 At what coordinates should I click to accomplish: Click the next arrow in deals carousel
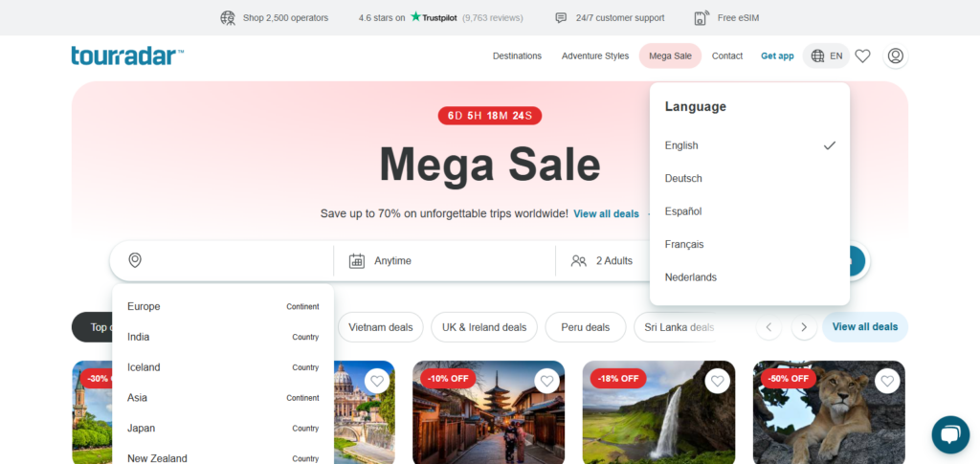804,327
